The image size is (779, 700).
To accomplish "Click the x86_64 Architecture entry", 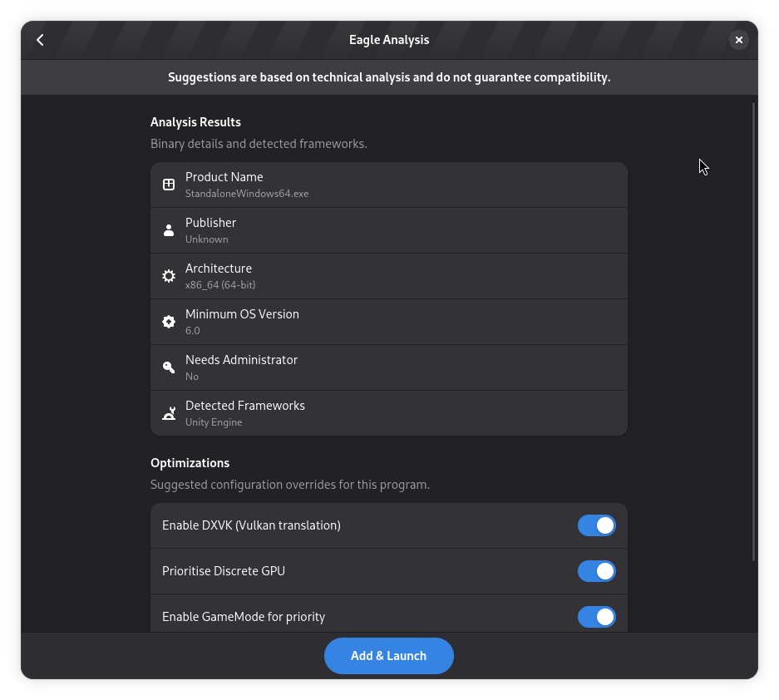I will (389, 276).
